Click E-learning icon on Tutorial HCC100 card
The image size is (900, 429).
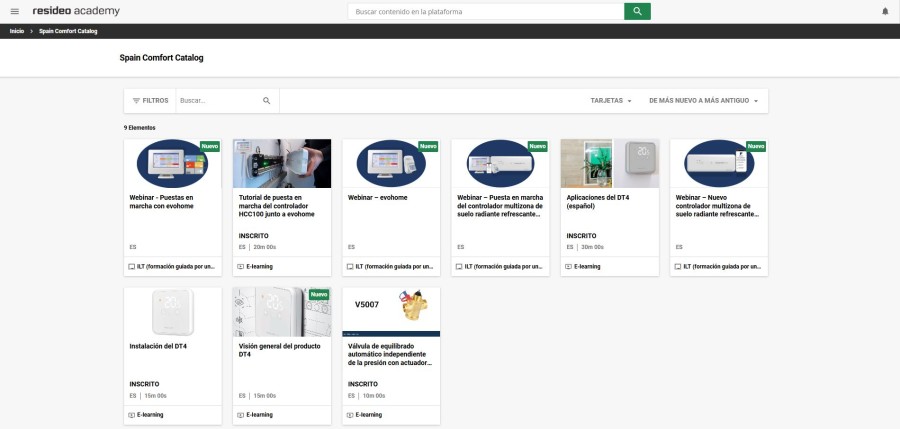click(240, 266)
